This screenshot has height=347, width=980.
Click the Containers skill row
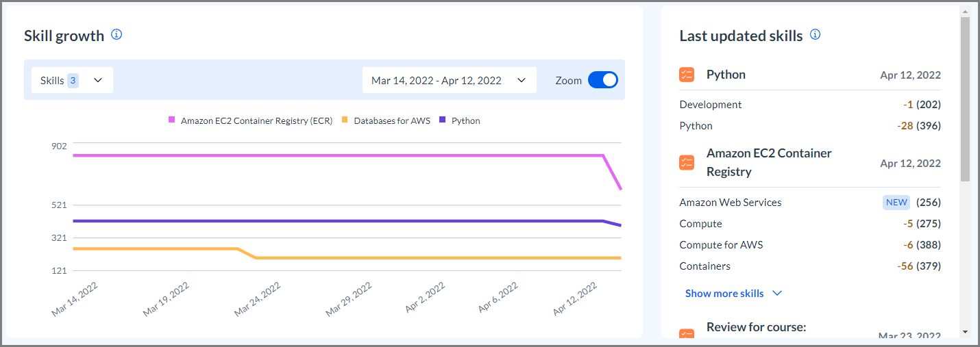[810, 266]
